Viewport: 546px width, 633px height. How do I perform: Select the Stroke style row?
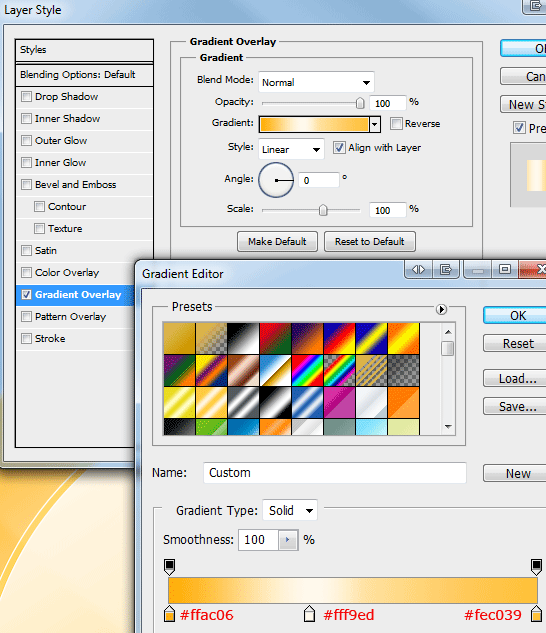point(76,338)
